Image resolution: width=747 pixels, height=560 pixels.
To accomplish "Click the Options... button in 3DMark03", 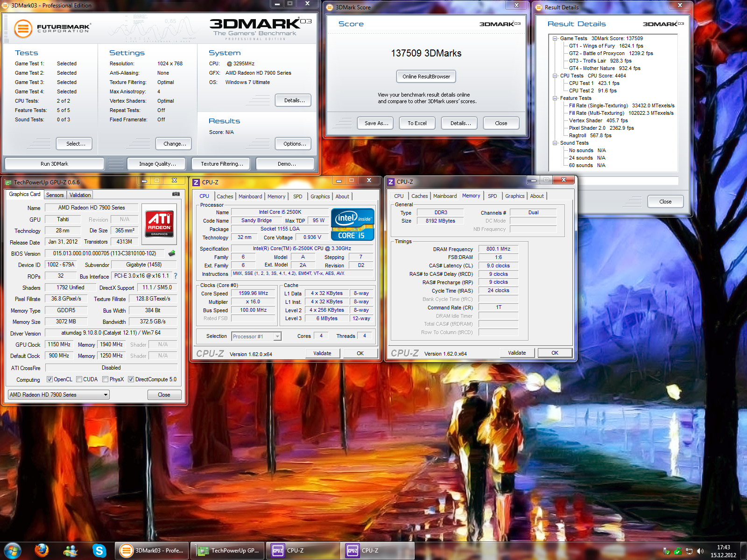I will (294, 144).
